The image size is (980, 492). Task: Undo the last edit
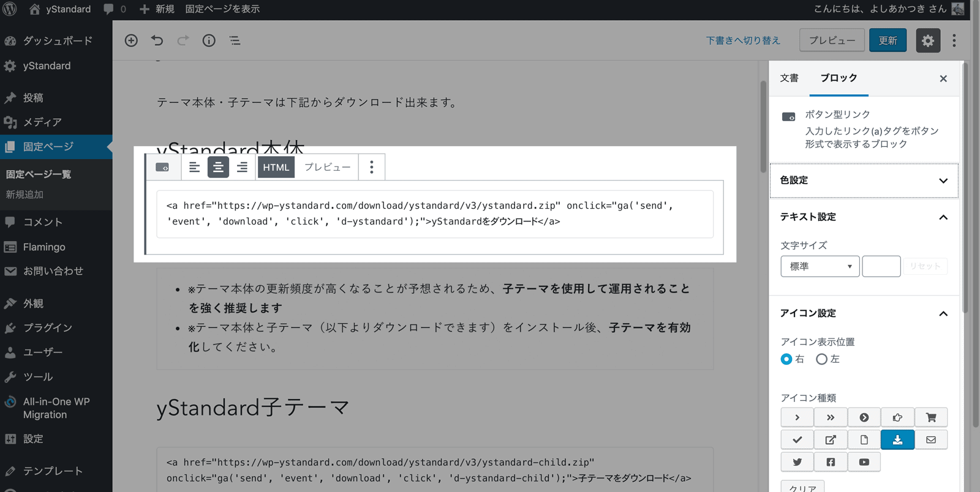click(x=157, y=40)
